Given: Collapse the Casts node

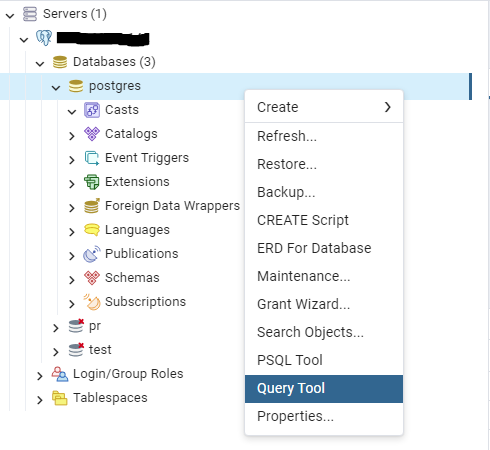Looking at the screenshot, I should 72,112.
